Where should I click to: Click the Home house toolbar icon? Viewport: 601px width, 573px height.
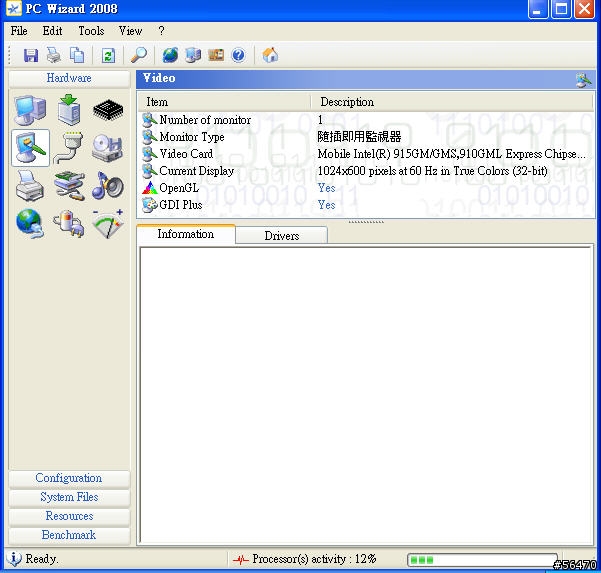tap(270, 56)
